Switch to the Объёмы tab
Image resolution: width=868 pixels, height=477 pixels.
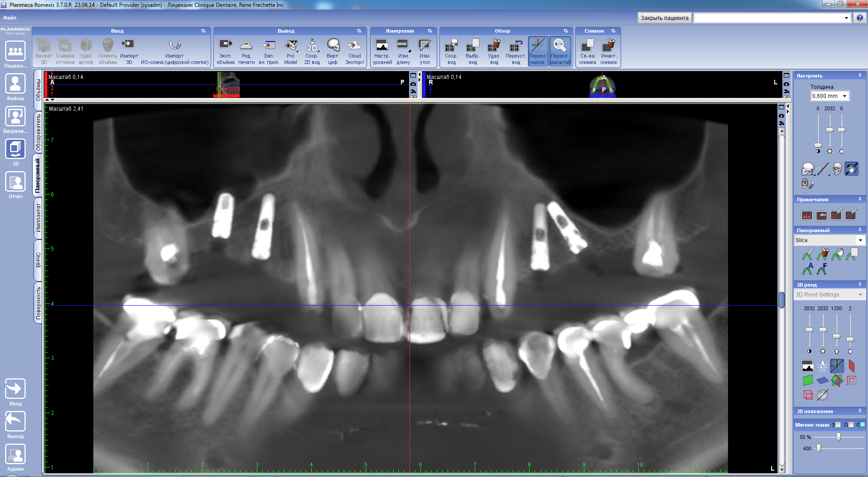point(39,90)
